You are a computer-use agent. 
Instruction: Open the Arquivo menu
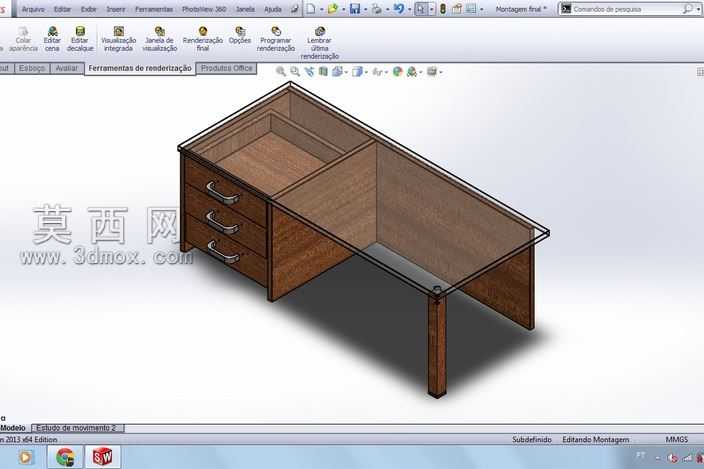coord(33,9)
